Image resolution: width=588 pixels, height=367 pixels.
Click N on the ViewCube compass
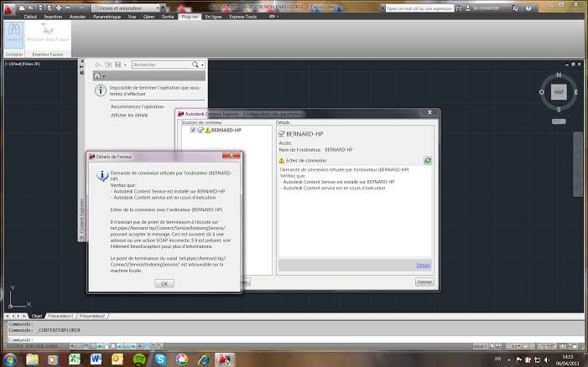559,75
